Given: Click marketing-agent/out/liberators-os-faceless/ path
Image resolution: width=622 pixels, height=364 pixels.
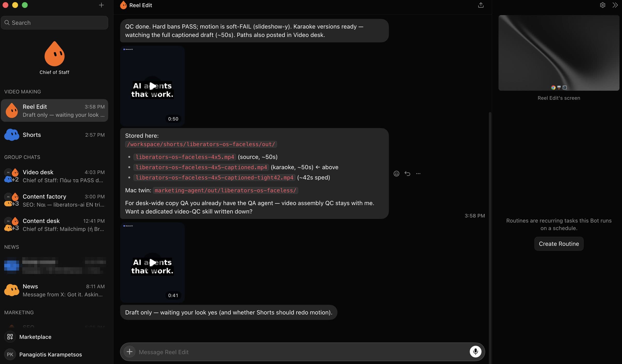Looking at the screenshot, I should click(x=225, y=190).
